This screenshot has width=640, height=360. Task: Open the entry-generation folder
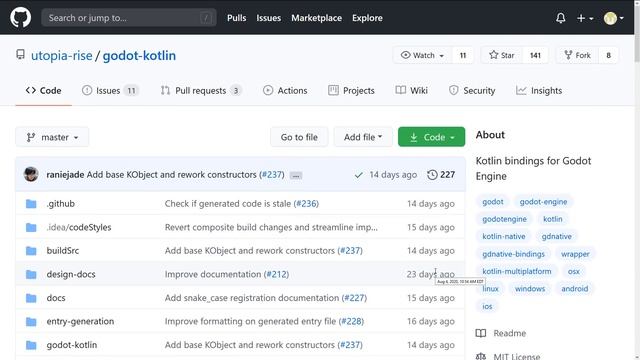pyautogui.click(x=80, y=322)
